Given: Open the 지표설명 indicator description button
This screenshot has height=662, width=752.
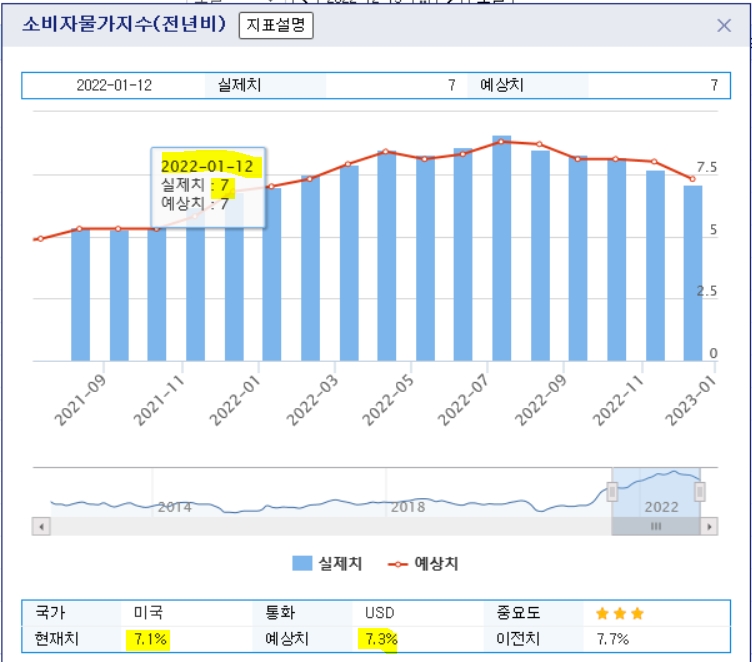Looking at the screenshot, I should tap(276, 25).
